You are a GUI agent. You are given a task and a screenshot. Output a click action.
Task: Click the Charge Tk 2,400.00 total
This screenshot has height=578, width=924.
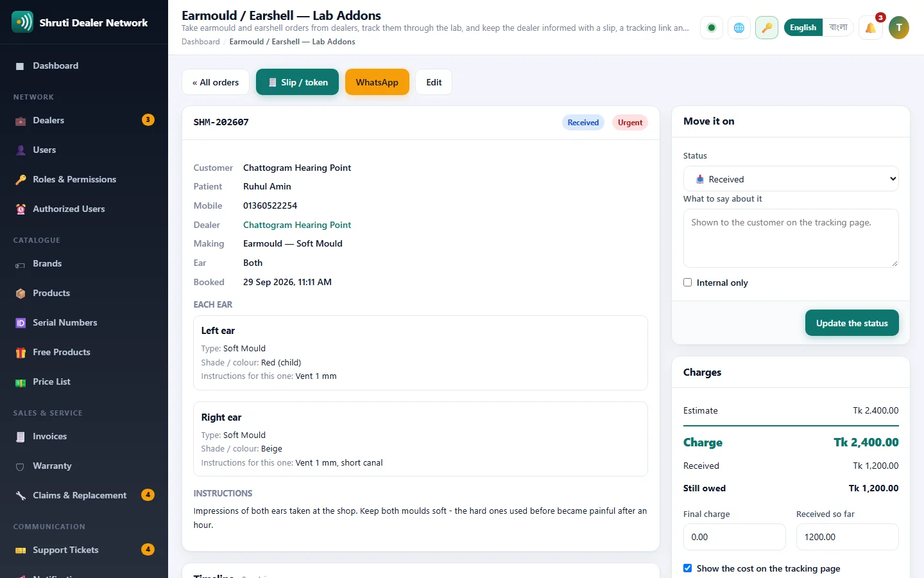(x=866, y=442)
